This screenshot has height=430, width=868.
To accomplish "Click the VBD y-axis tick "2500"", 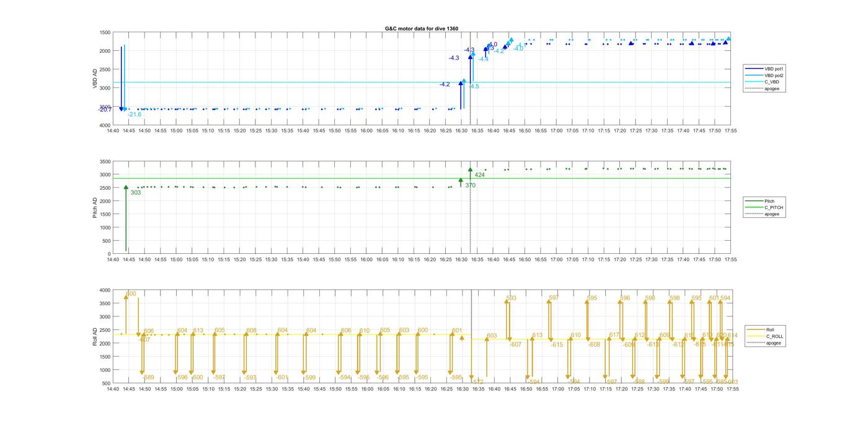I will [105, 69].
